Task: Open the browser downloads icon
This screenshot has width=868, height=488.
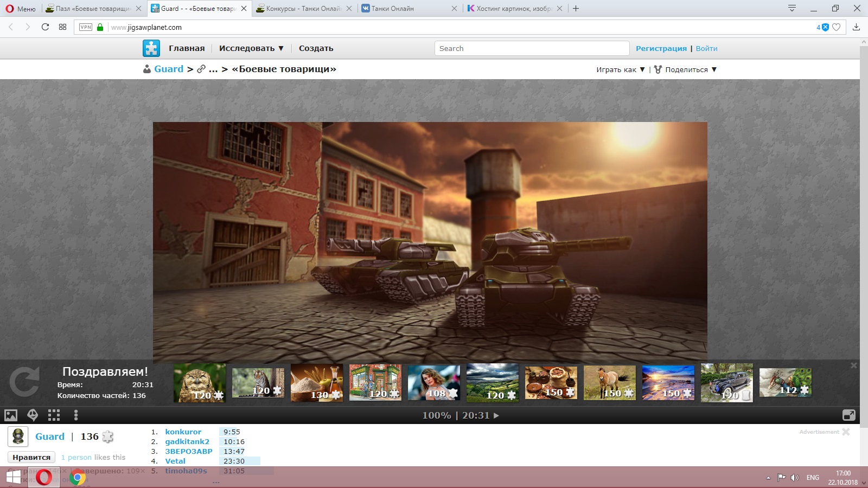Action: click(x=857, y=27)
